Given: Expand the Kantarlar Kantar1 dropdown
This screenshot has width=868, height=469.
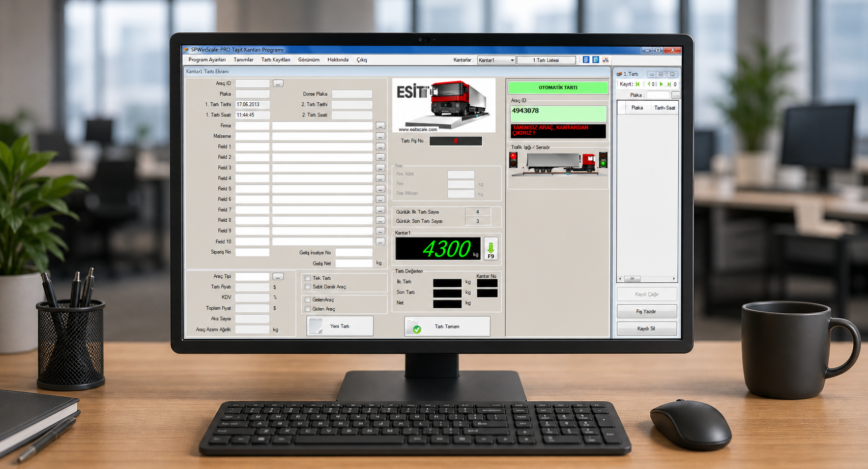Looking at the screenshot, I should (512, 60).
